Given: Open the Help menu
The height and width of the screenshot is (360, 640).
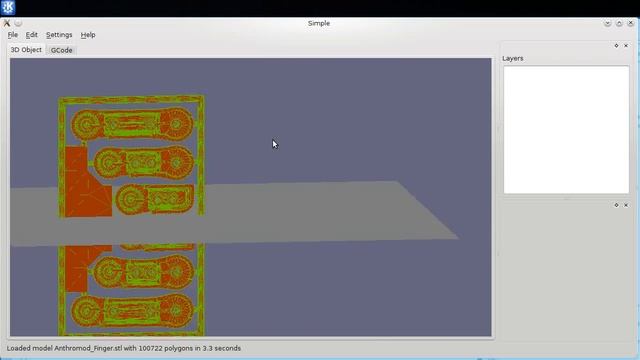Looking at the screenshot, I should tap(88, 35).
